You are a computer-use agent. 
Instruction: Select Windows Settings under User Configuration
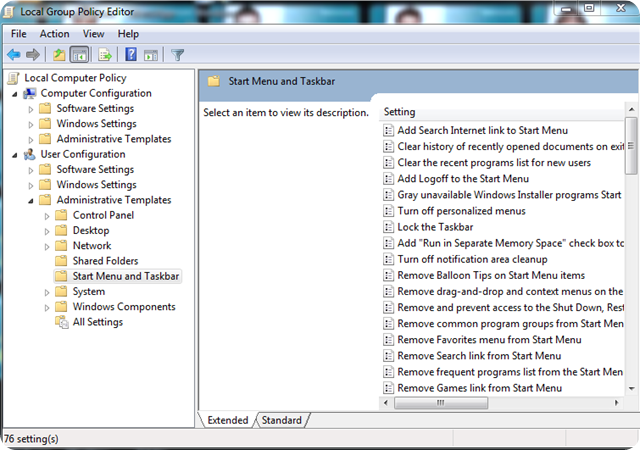(97, 185)
